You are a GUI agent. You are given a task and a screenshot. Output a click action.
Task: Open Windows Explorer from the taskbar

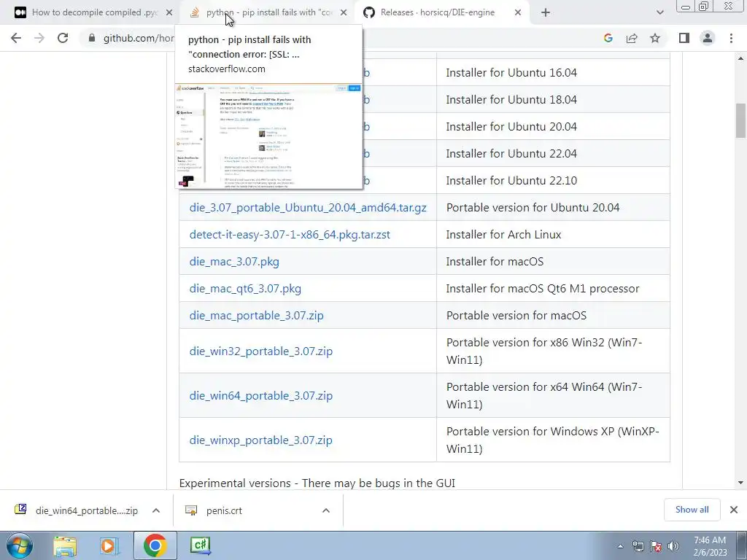click(65, 545)
